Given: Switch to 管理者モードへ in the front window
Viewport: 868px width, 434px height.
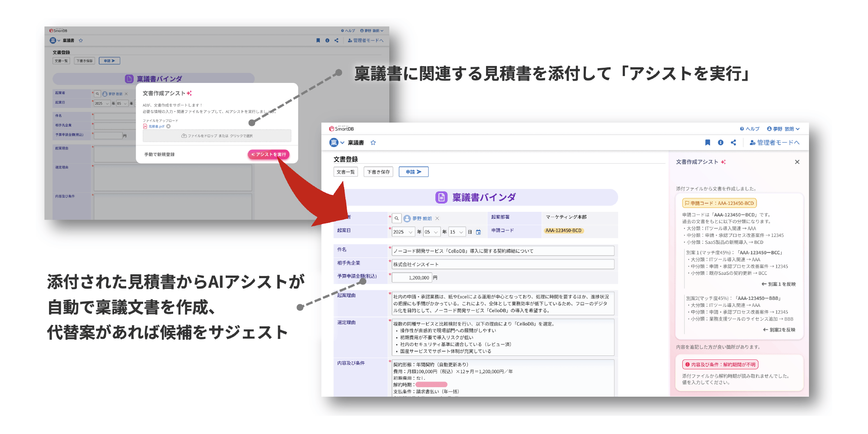Looking at the screenshot, I should pyautogui.click(x=775, y=142).
